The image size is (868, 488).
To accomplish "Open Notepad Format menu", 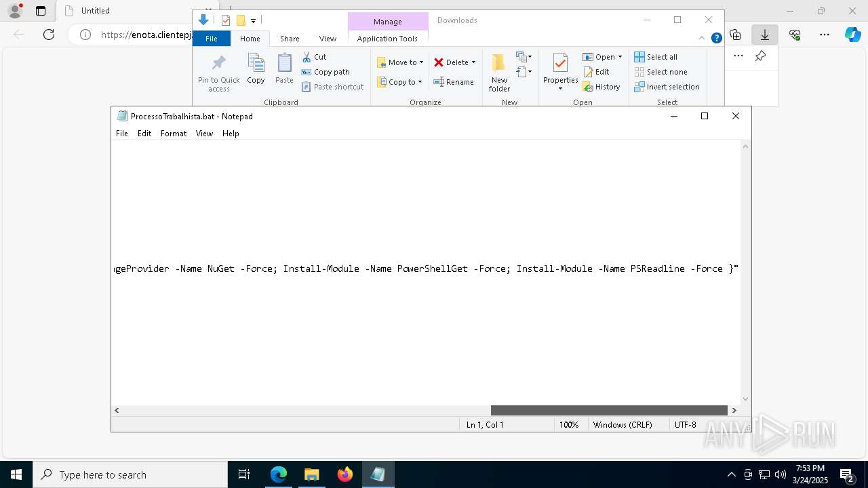I will (x=174, y=134).
